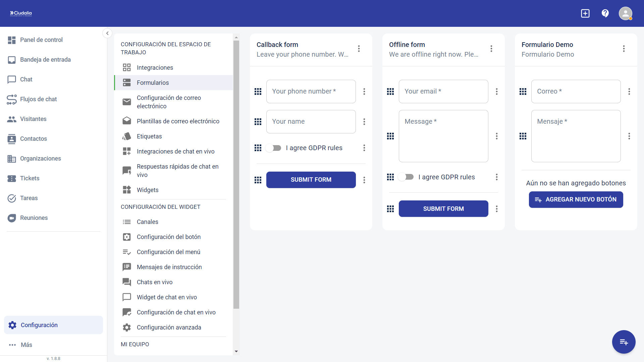
Task: Open the Configuración menu item
Action: tap(39, 325)
